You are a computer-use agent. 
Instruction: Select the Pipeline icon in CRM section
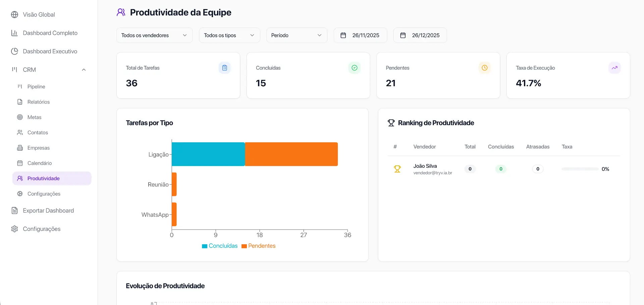(20, 86)
